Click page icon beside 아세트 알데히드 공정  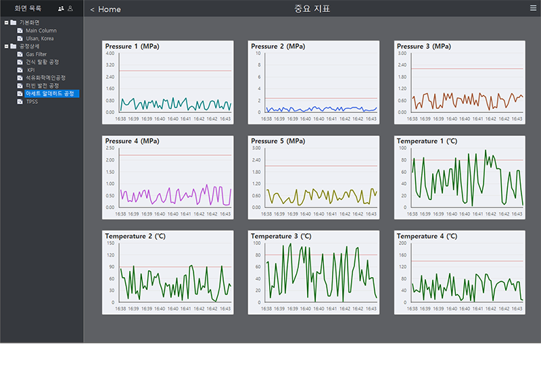click(20, 94)
